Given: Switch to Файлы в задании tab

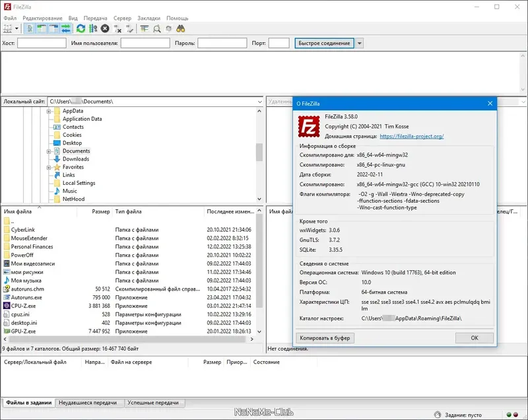Looking at the screenshot, I should click(x=29, y=403).
